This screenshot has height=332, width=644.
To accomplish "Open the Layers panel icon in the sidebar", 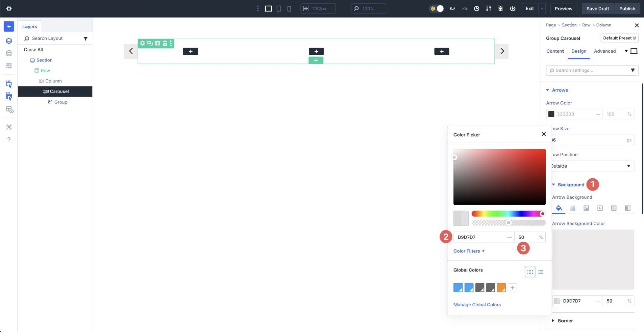I will 9,41.
